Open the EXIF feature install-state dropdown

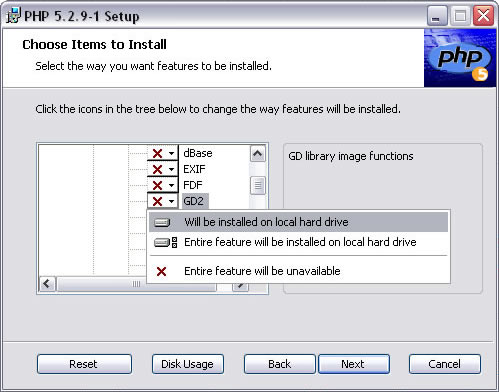163,169
